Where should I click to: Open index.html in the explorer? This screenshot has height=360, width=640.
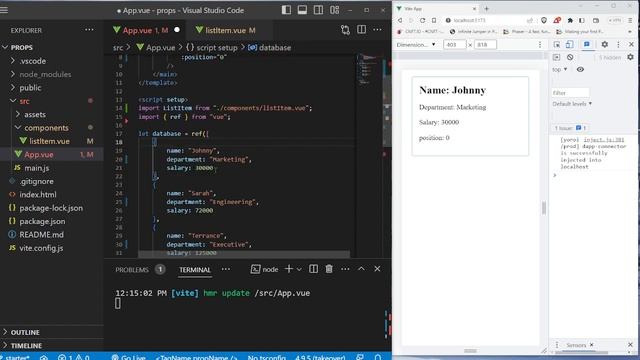pyautogui.click(x=52, y=195)
